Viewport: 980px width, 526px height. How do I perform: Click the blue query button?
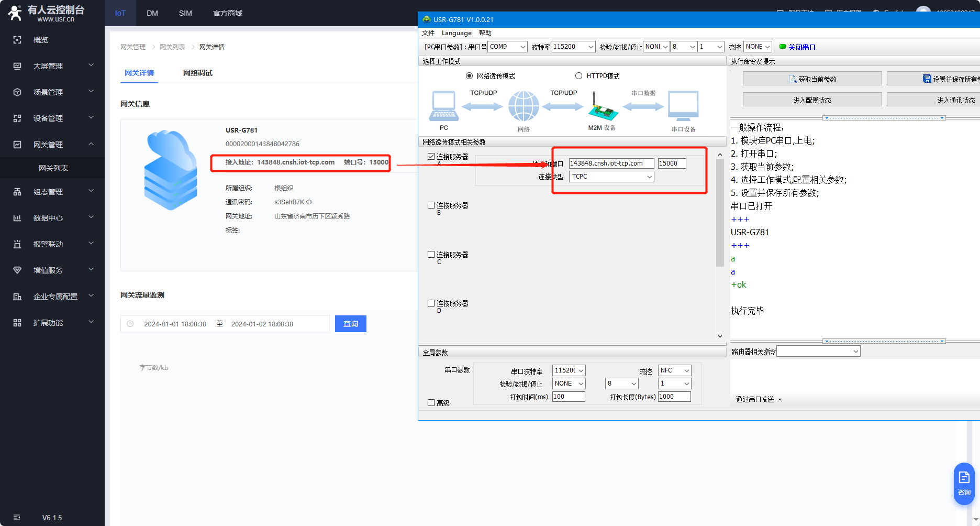tap(350, 324)
